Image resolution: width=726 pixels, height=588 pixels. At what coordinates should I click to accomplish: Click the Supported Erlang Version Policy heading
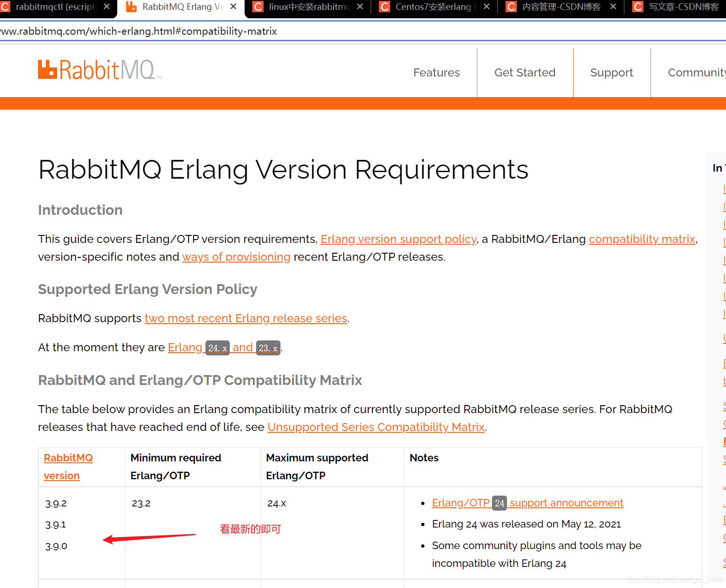pos(148,289)
